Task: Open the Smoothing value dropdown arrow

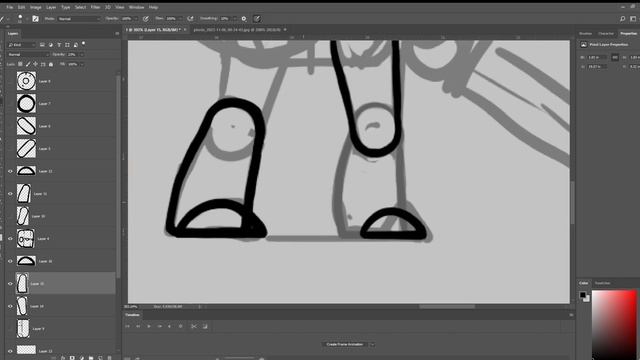Action: 234,19
